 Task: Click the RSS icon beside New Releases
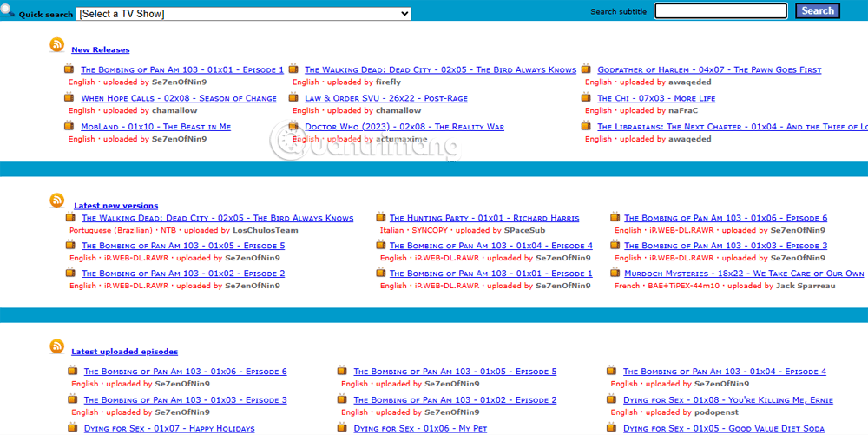[x=57, y=45]
